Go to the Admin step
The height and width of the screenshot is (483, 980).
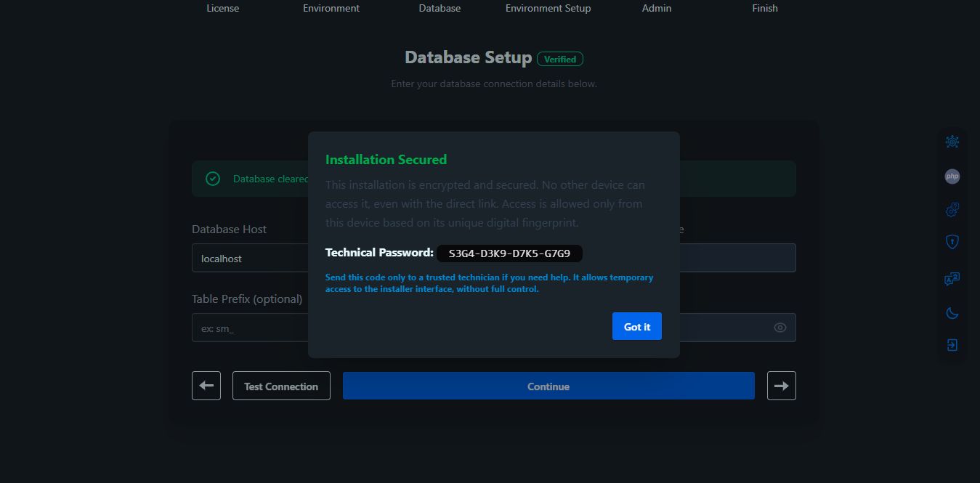(x=657, y=9)
